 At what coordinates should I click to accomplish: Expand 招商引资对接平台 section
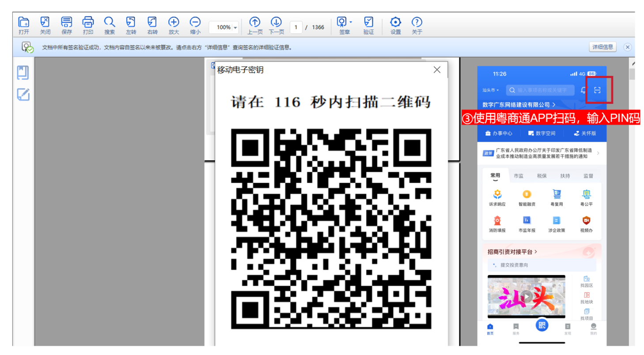512,252
